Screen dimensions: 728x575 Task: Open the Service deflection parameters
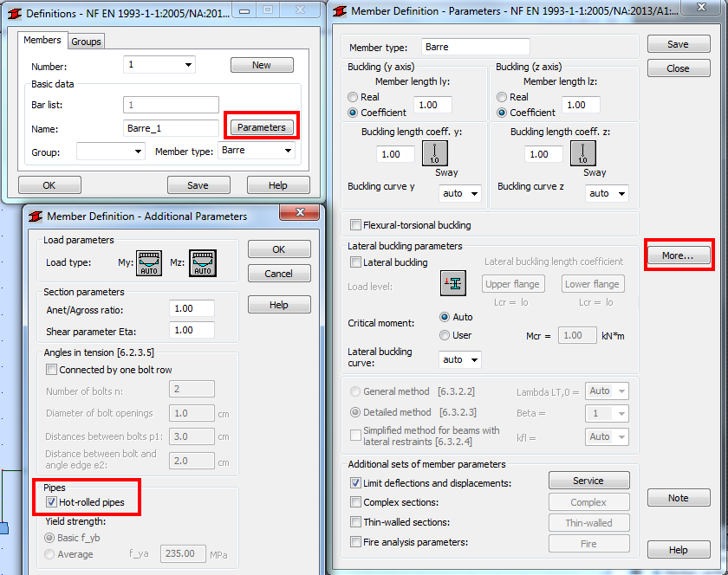[x=588, y=480]
